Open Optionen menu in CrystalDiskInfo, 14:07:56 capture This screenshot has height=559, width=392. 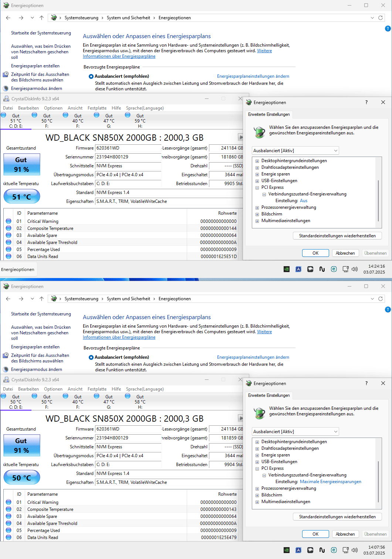(53, 389)
